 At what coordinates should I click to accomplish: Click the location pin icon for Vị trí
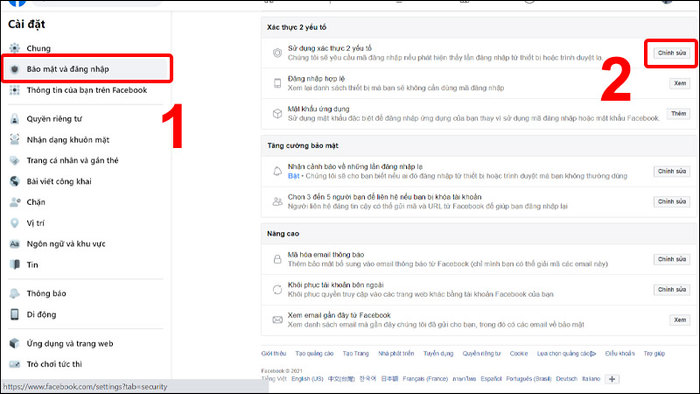click(x=15, y=223)
